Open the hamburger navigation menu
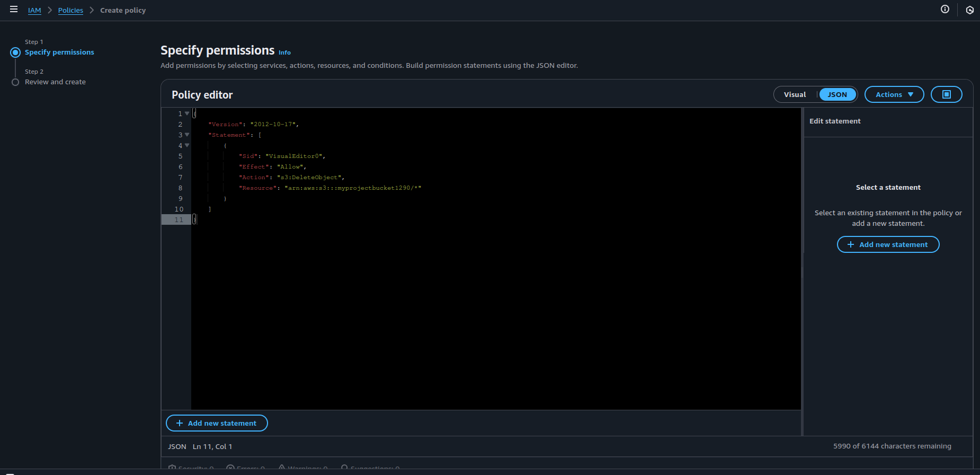 (x=14, y=10)
